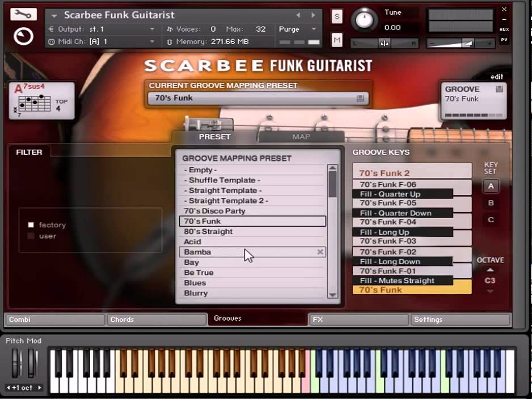Shift keyboard octave down with left arrow

coord(8,388)
